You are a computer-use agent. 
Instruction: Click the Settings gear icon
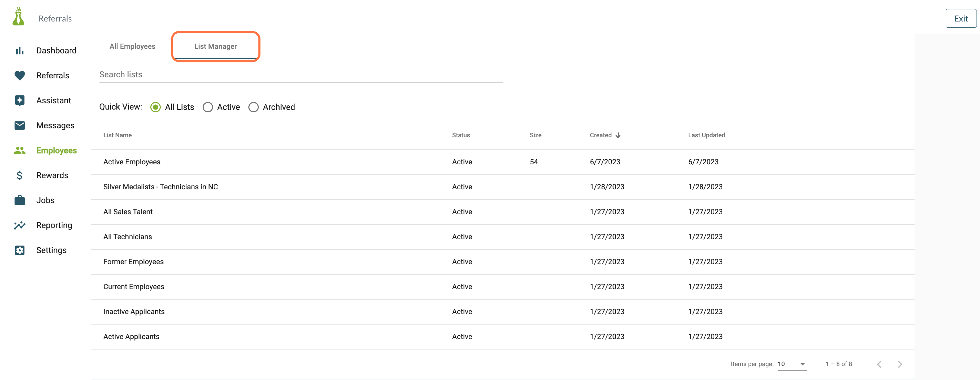point(19,250)
